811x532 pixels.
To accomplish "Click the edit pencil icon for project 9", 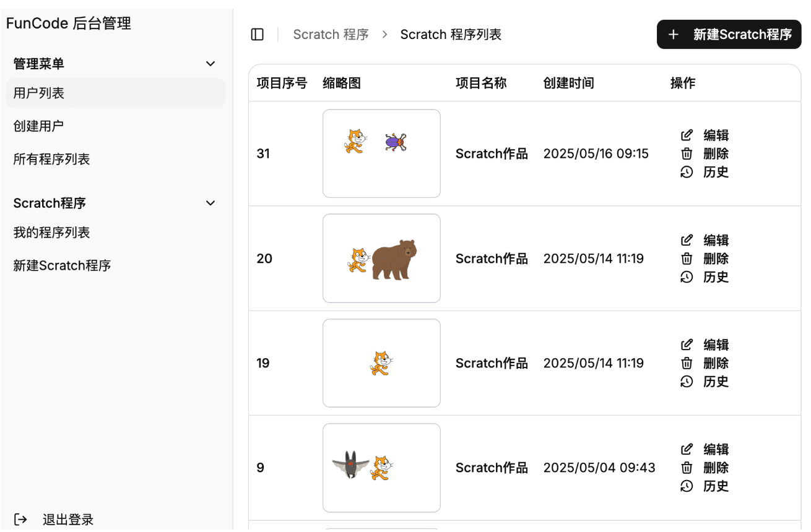I will 687,449.
